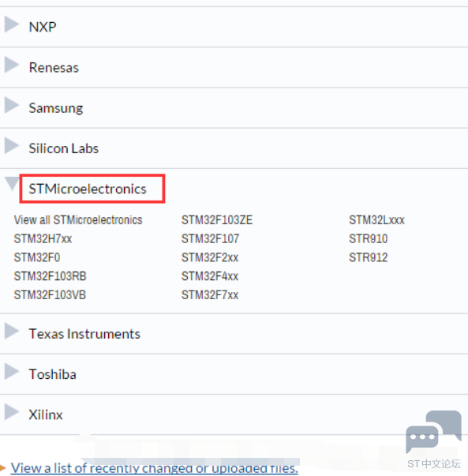Expand the Xilinx section arrow
The height and width of the screenshot is (476, 468).
pyautogui.click(x=12, y=412)
